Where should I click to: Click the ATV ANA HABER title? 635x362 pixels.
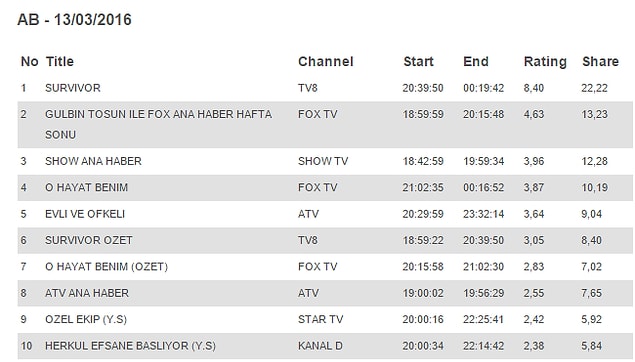pyautogui.click(x=87, y=293)
